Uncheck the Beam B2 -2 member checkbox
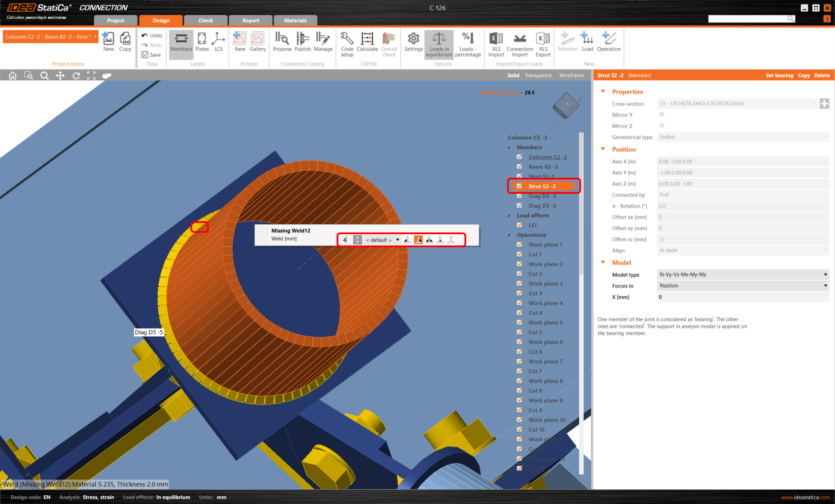 pyautogui.click(x=519, y=167)
